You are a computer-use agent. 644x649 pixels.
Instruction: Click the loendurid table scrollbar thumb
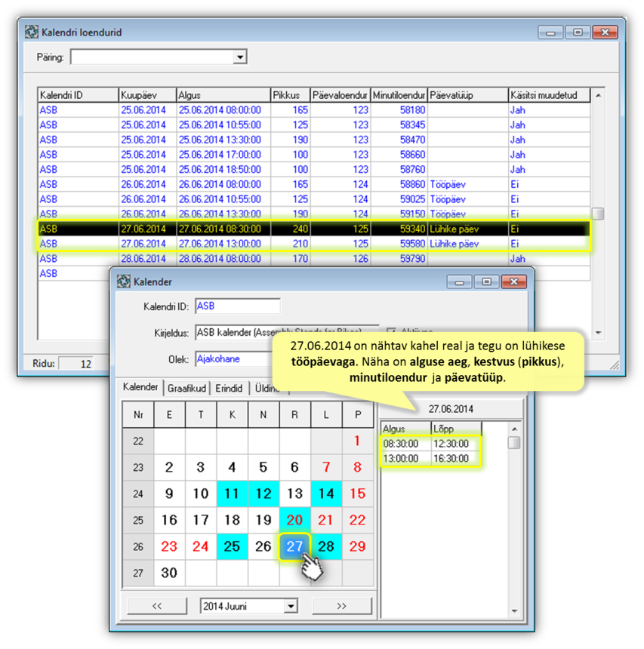[598, 214]
